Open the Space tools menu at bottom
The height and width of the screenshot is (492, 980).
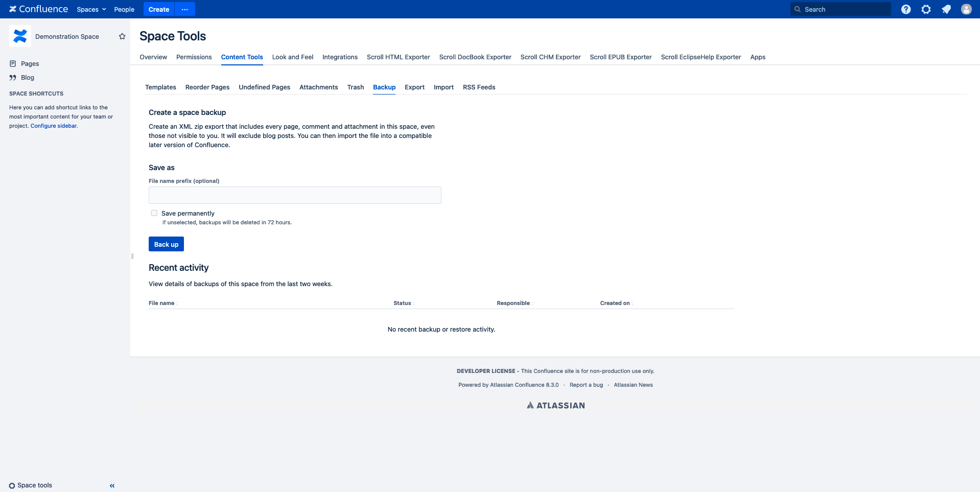click(31, 485)
